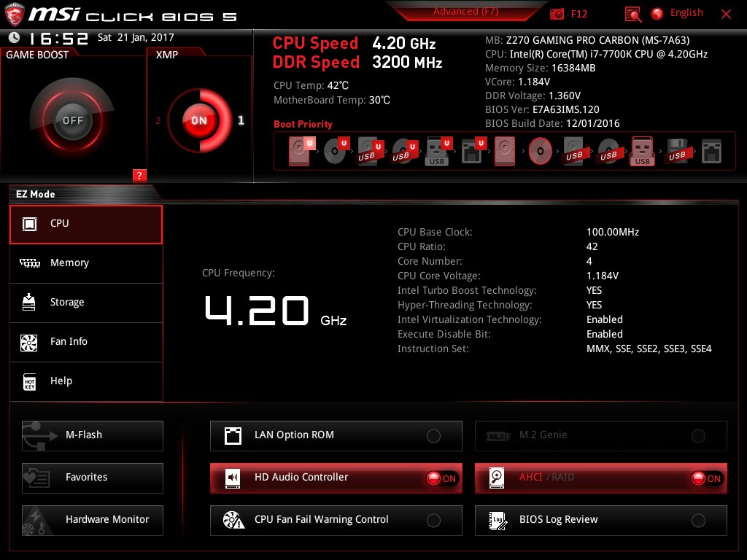Open the M-Flash utility
This screenshot has height=560, width=747.
click(x=93, y=436)
